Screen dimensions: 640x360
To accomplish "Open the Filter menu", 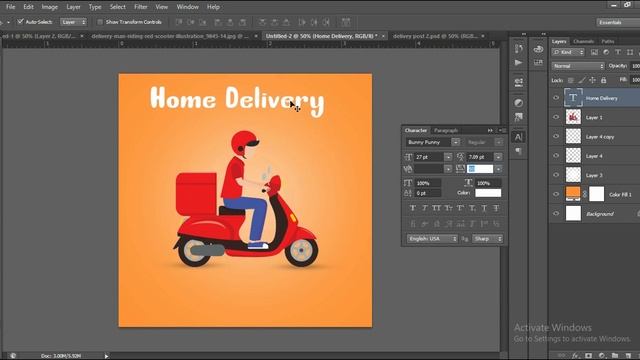I will coord(141,7).
